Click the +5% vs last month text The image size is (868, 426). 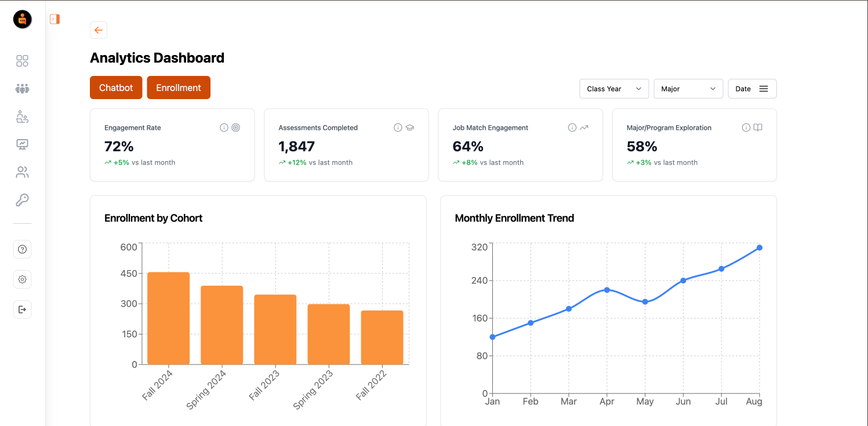[140, 162]
